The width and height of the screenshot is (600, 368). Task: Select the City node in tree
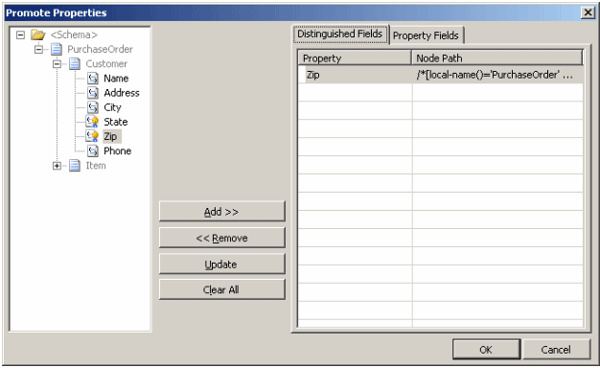(x=112, y=107)
